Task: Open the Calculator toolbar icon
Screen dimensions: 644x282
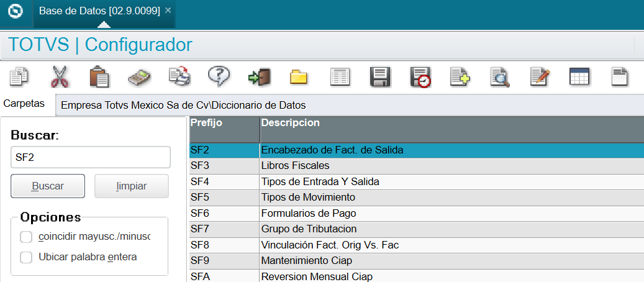Action: point(139,77)
